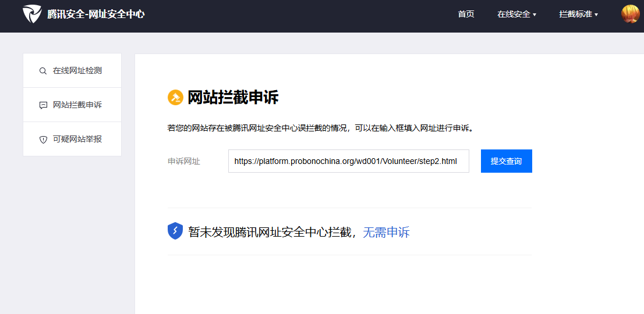This screenshot has width=644, height=314.
Task: Open the user avatar in header
Action: pyautogui.click(x=630, y=14)
